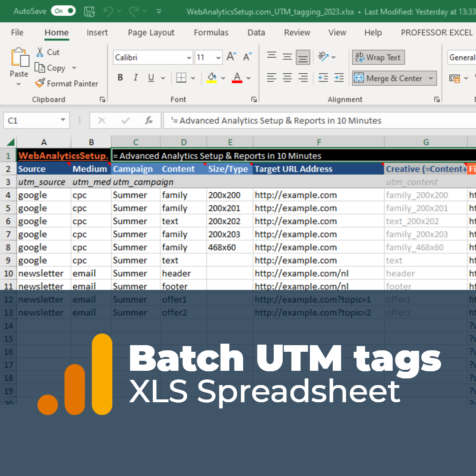The height and width of the screenshot is (476, 476).
Task: Click into the formula bar text
Action: tap(319, 120)
